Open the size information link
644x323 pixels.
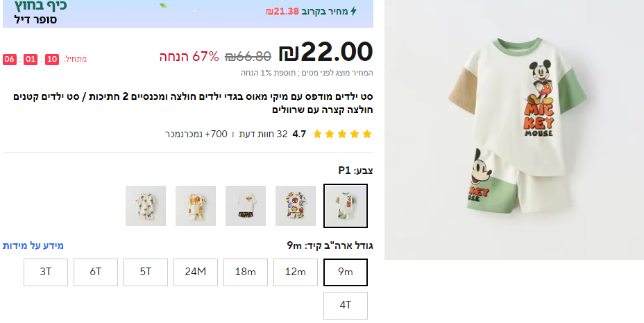33,245
